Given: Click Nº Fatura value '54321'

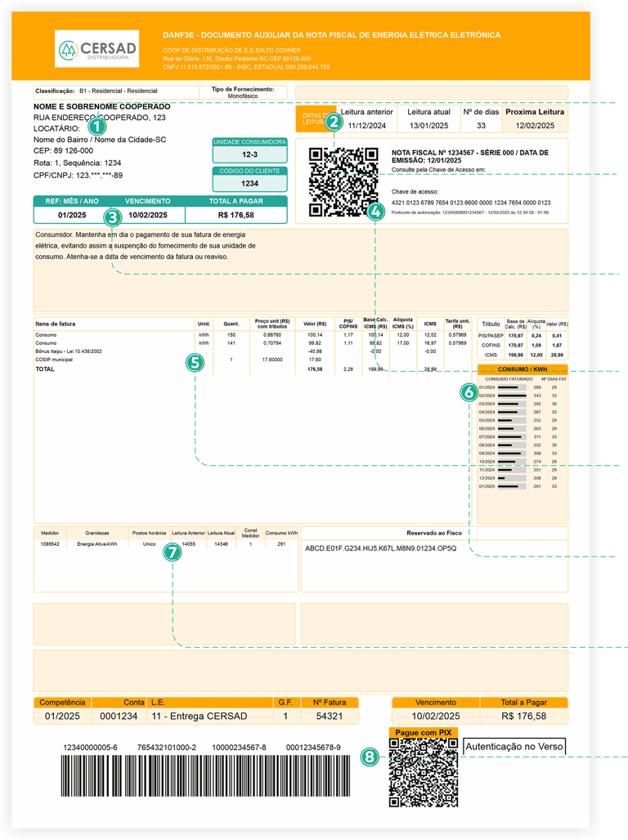Looking at the screenshot, I should pos(330,717).
